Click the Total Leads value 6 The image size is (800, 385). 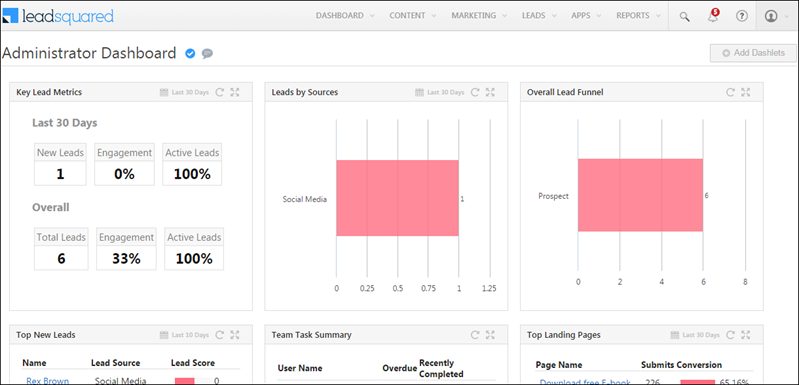[61, 259]
